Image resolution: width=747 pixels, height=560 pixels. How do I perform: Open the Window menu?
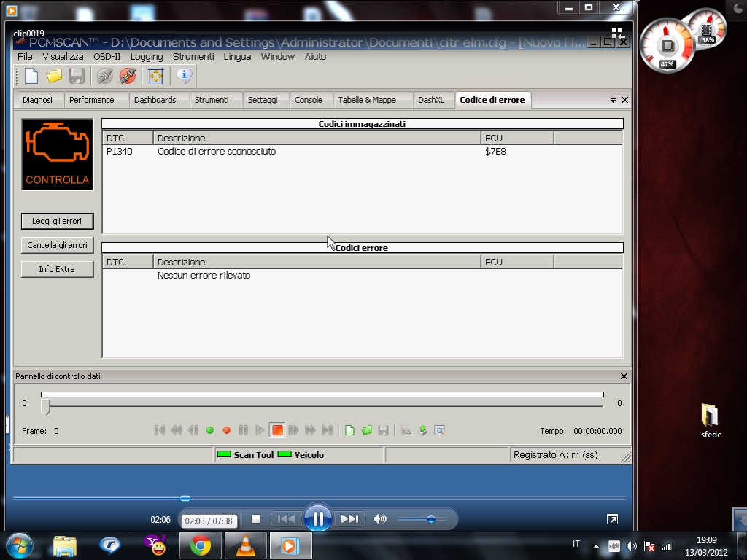[x=278, y=57]
